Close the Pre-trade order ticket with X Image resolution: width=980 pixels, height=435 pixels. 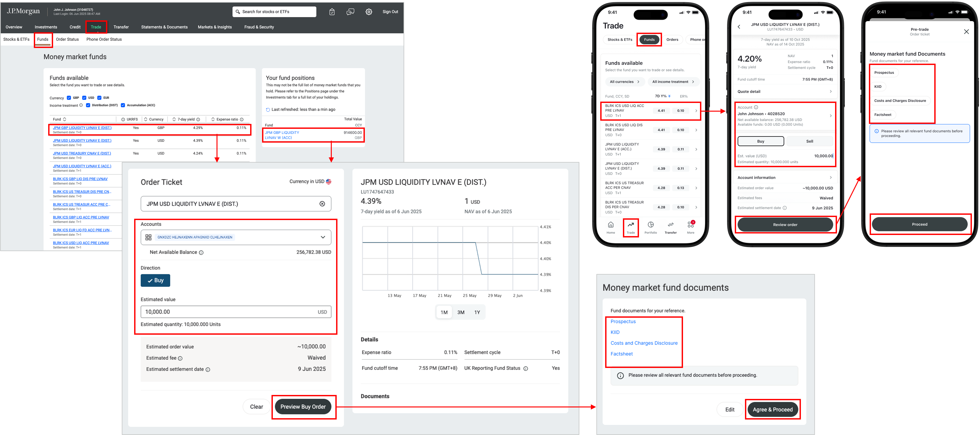point(966,32)
